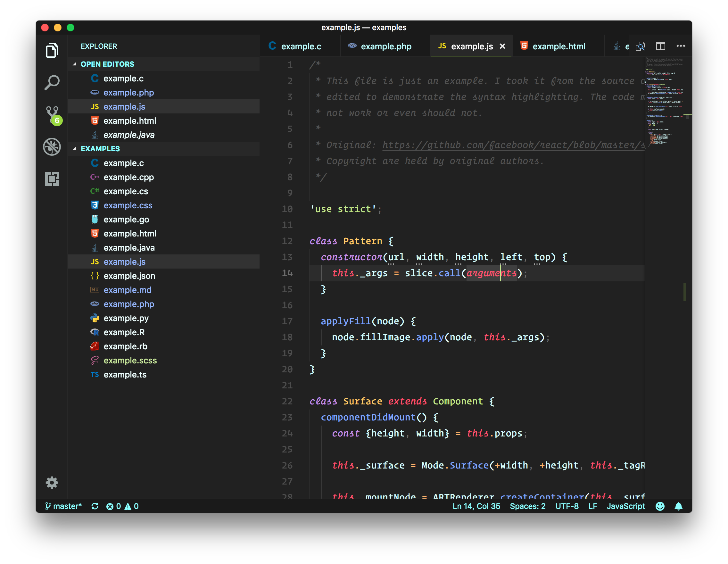Image resolution: width=728 pixels, height=564 pixels.
Task: Click componentDidMount on line 23
Action: pos(368,417)
